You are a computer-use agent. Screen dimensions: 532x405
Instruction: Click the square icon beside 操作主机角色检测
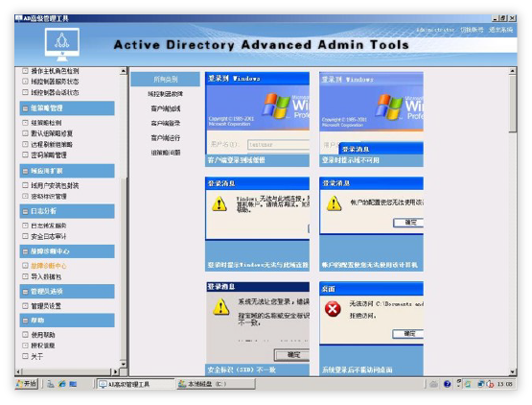pyautogui.click(x=25, y=71)
